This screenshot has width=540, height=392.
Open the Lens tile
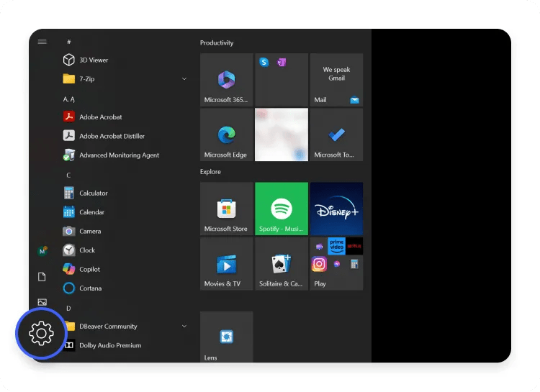[227, 337]
